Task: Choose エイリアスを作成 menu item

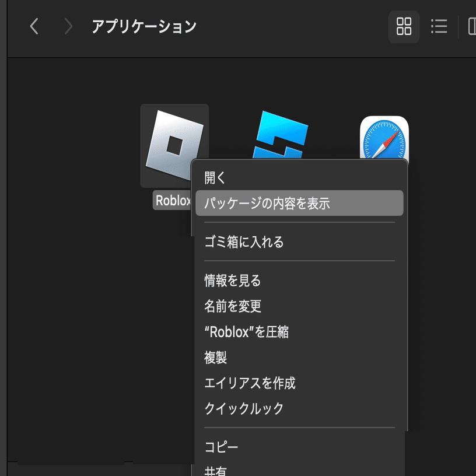Action: pyautogui.click(x=299, y=383)
